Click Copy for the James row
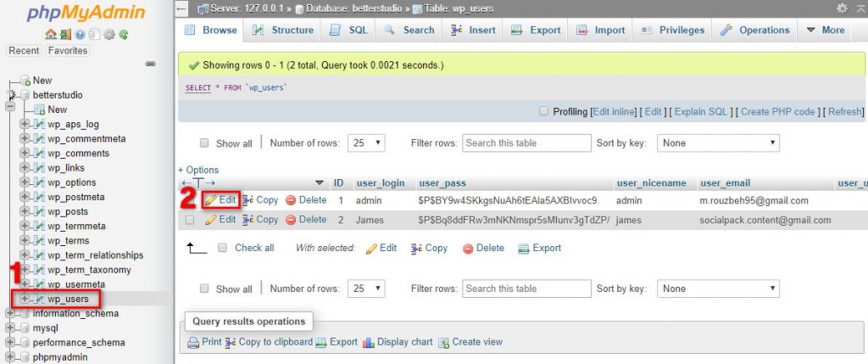The height and width of the screenshot is (364, 868). coord(260,220)
